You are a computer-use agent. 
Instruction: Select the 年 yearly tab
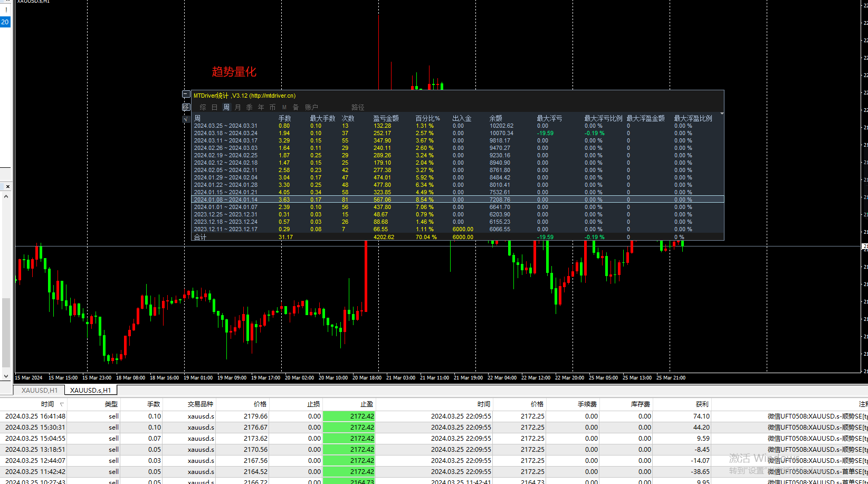(261, 107)
